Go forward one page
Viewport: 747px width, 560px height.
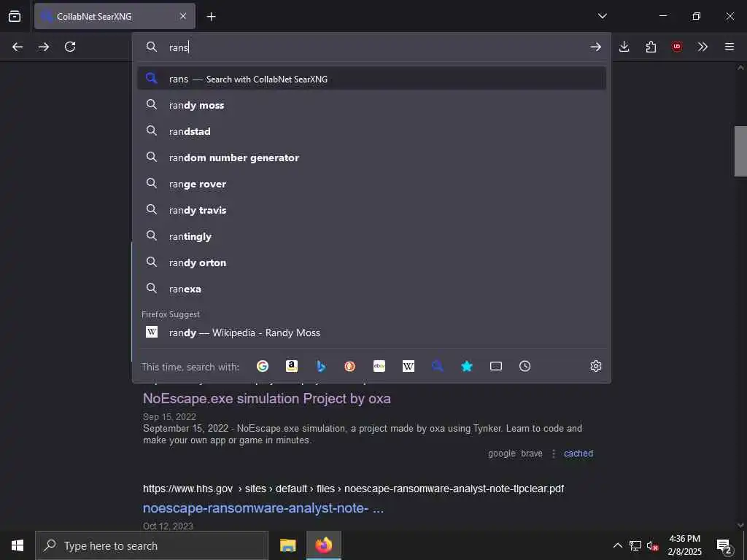pos(44,47)
